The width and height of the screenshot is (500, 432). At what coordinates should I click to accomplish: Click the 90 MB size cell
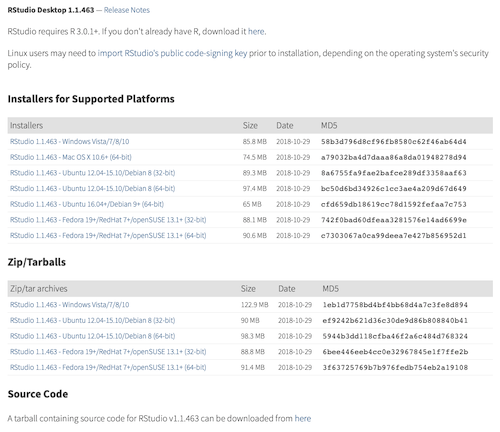250,321
